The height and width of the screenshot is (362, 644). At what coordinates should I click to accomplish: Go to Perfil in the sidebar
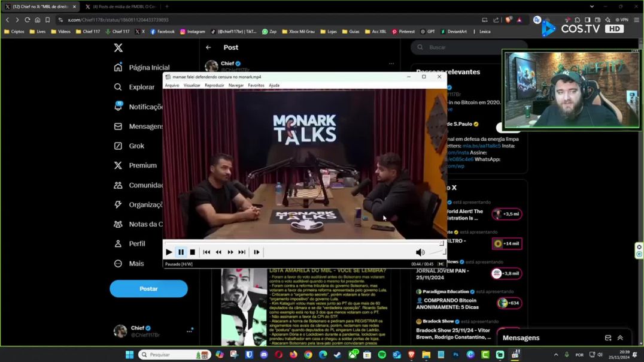pyautogui.click(x=129, y=243)
